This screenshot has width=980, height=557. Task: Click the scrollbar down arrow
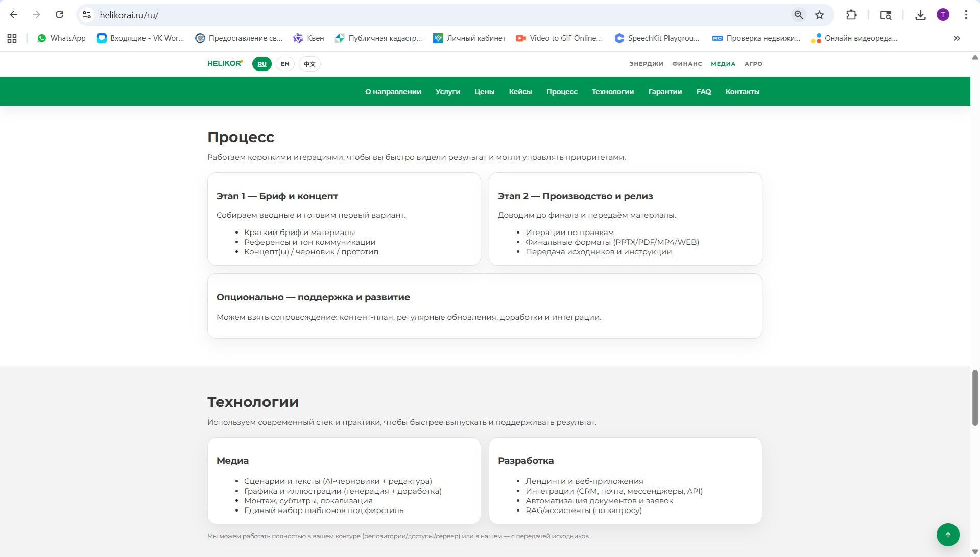point(975,552)
